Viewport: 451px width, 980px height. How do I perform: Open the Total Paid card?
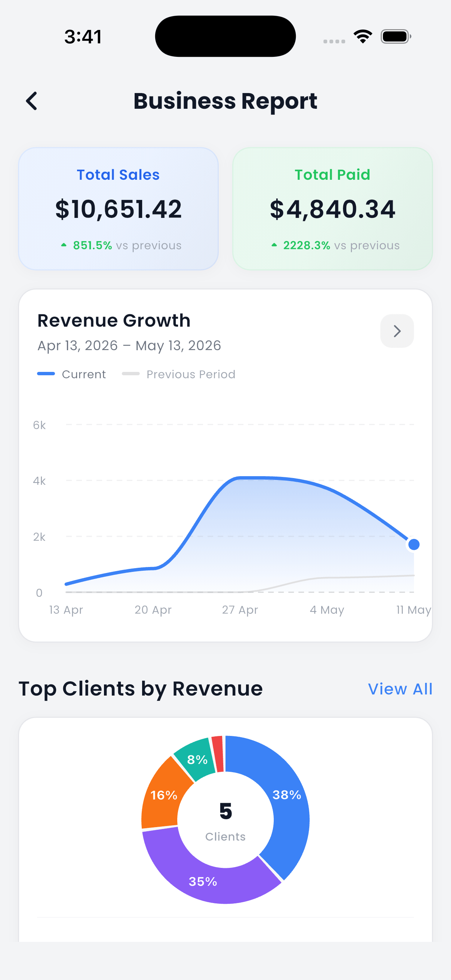pos(332,209)
